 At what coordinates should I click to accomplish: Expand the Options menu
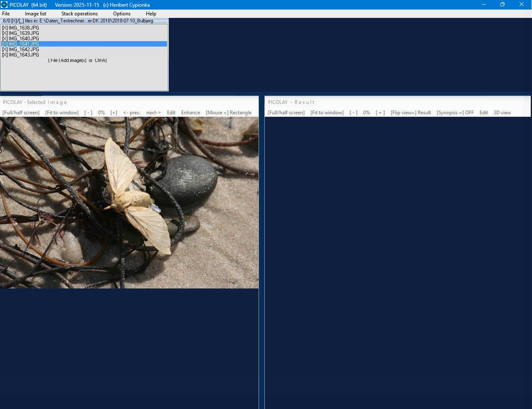122,14
